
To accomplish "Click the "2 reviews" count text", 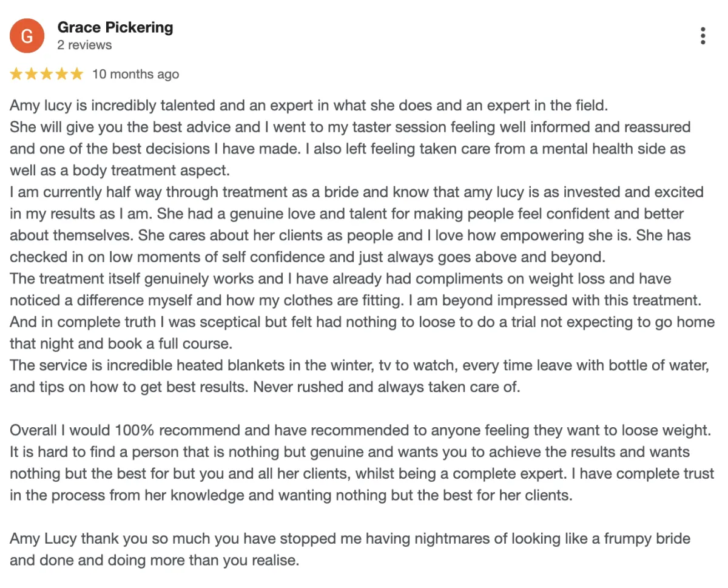I will point(84,45).
